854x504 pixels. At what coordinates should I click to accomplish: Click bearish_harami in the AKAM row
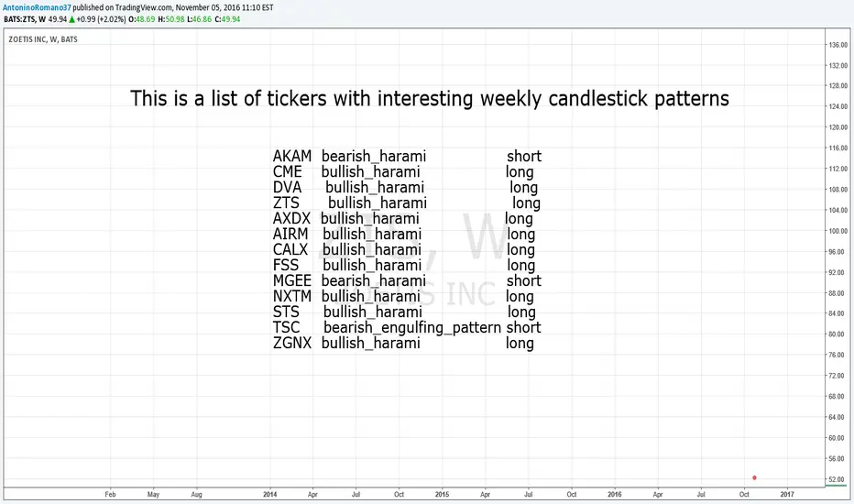(x=374, y=157)
